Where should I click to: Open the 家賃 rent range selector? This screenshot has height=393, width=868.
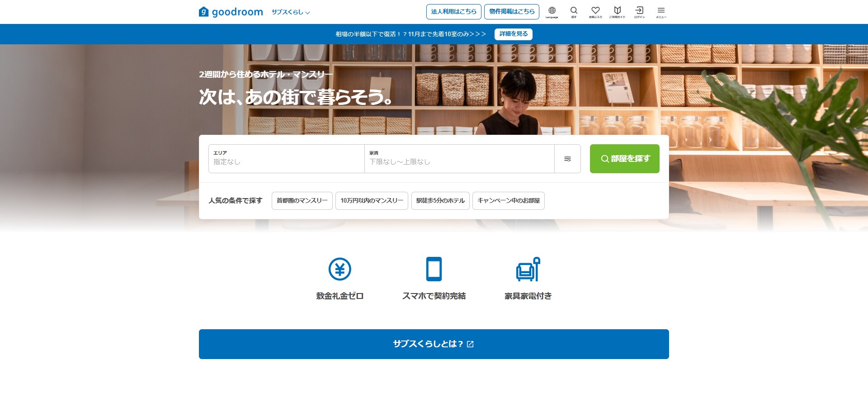[x=459, y=159]
